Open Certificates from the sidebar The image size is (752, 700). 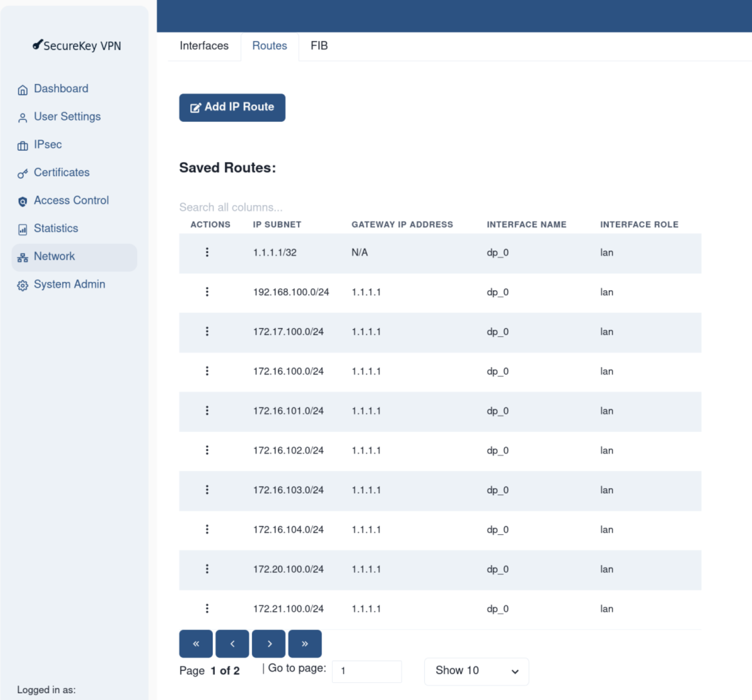(x=62, y=172)
